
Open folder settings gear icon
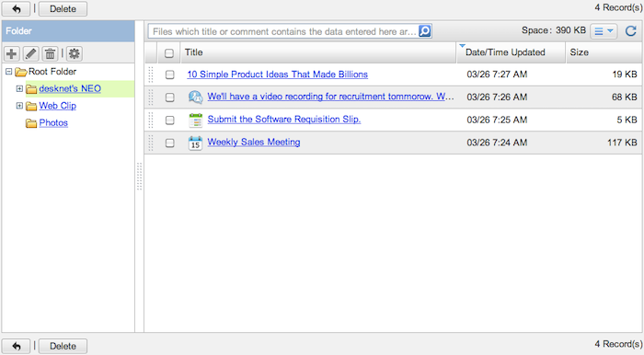(x=74, y=53)
